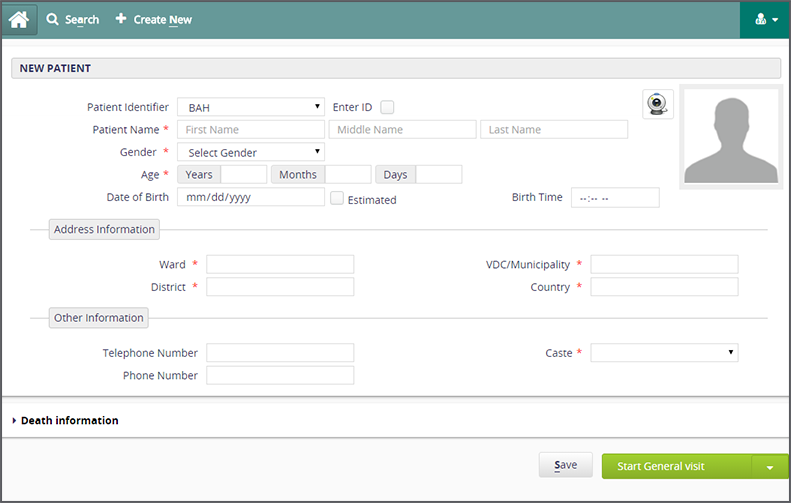
Task: Open the user account menu icon
Action: [766, 20]
